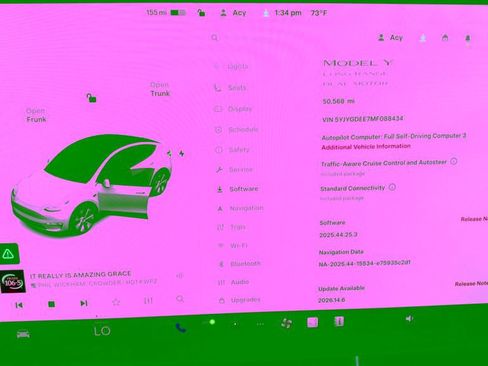This screenshot has width=488, height=366.
Task: Show info for Standard Connectivity
Action: coord(392,187)
